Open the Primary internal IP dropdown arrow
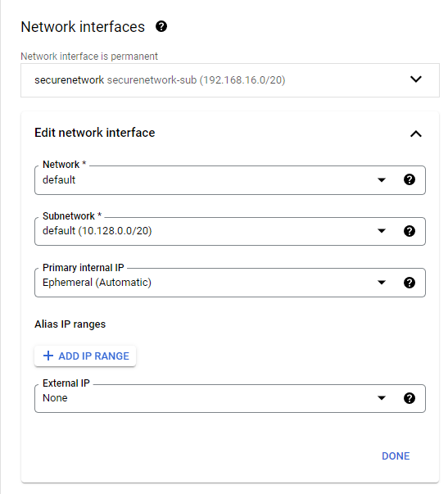448x494 pixels. tap(382, 283)
